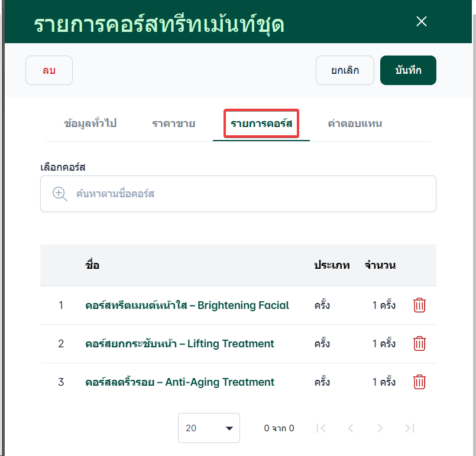Jump to the last page
The image size is (476, 456).
coord(409,428)
